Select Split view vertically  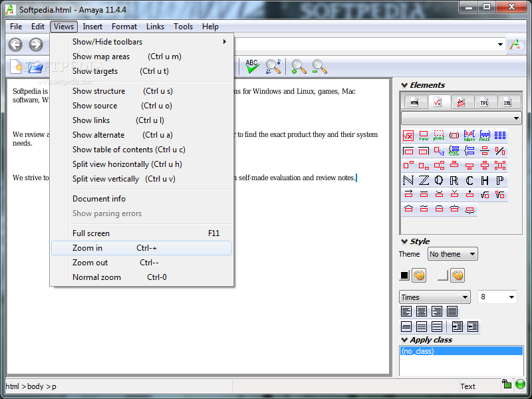pos(142,179)
